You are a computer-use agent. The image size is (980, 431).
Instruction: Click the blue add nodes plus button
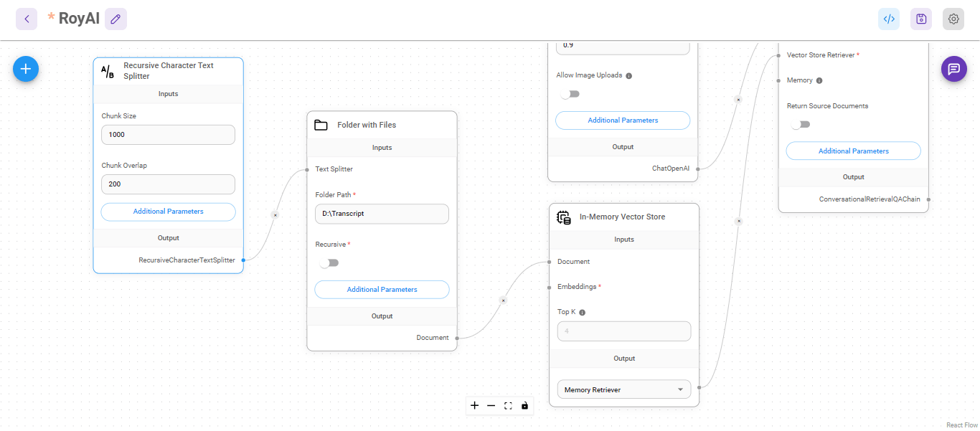(26, 69)
